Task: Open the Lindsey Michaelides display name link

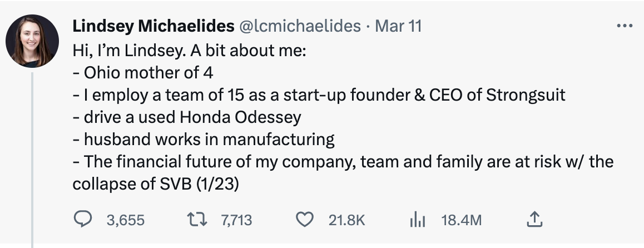Action: tap(153, 26)
